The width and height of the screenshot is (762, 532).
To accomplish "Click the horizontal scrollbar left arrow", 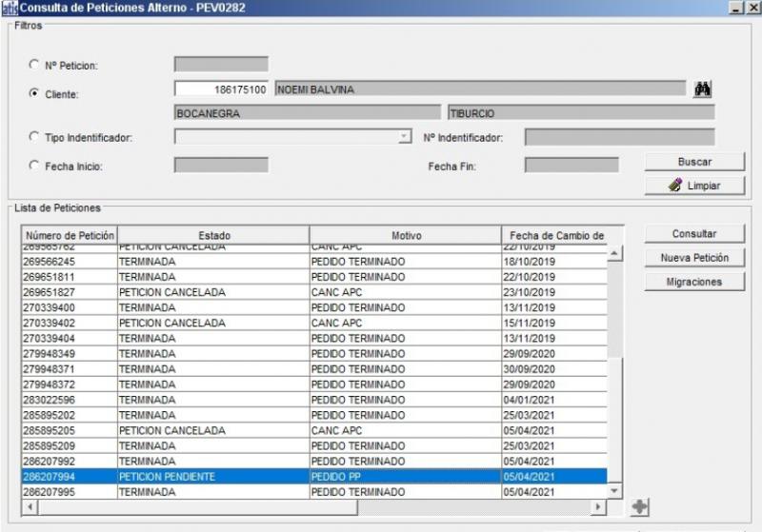I will coord(28,507).
